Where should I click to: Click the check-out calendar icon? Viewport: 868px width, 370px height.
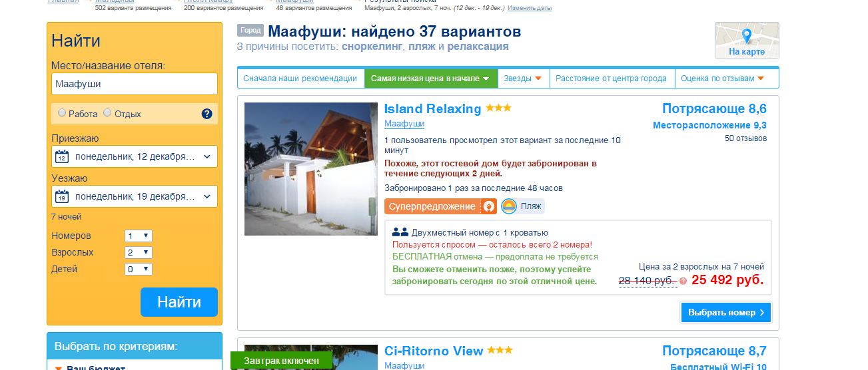62,197
